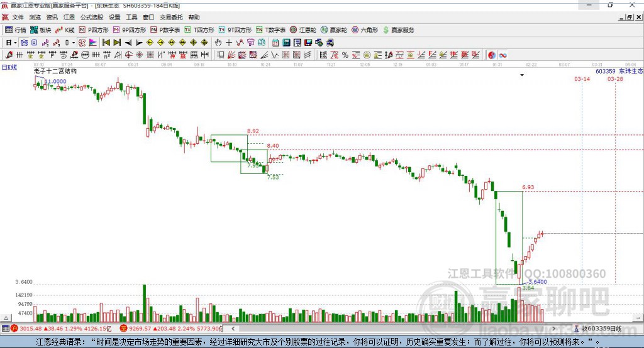Click the 8.92 price level label
This screenshot has height=348, width=644.
253,131
